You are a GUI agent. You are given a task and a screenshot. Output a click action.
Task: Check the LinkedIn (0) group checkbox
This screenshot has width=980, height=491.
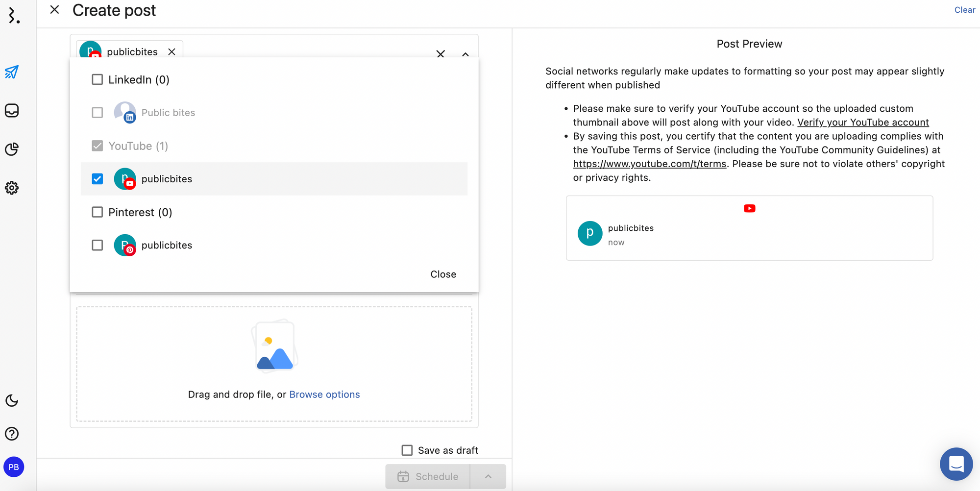[98, 79]
